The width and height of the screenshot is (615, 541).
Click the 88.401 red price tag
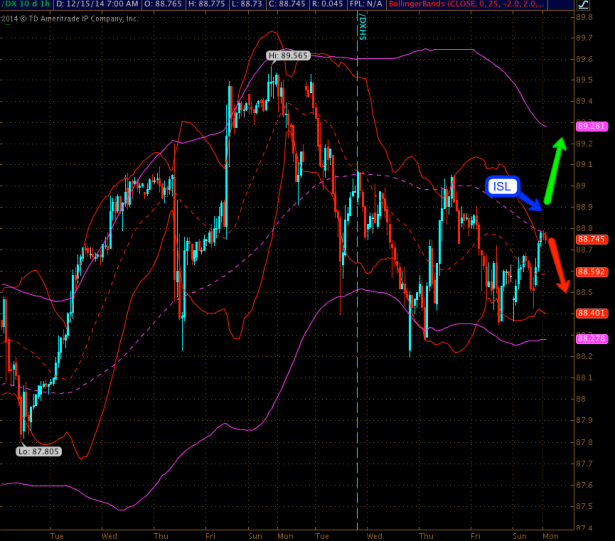click(x=591, y=313)
